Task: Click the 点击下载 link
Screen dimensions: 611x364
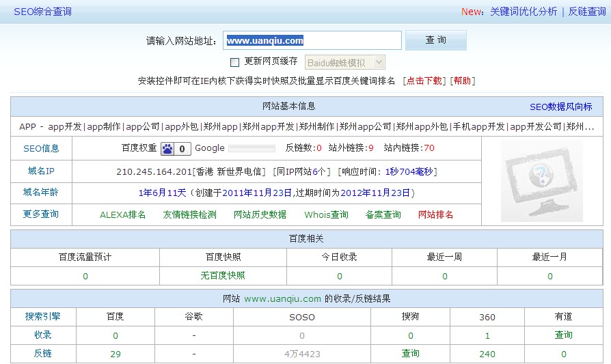Action: 424,81
